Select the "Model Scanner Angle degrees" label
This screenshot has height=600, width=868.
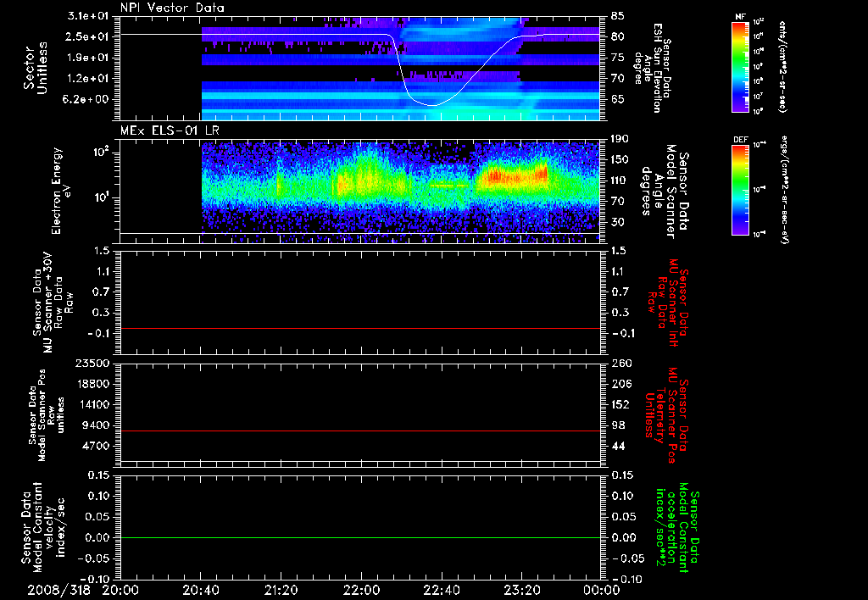(664, 192)
